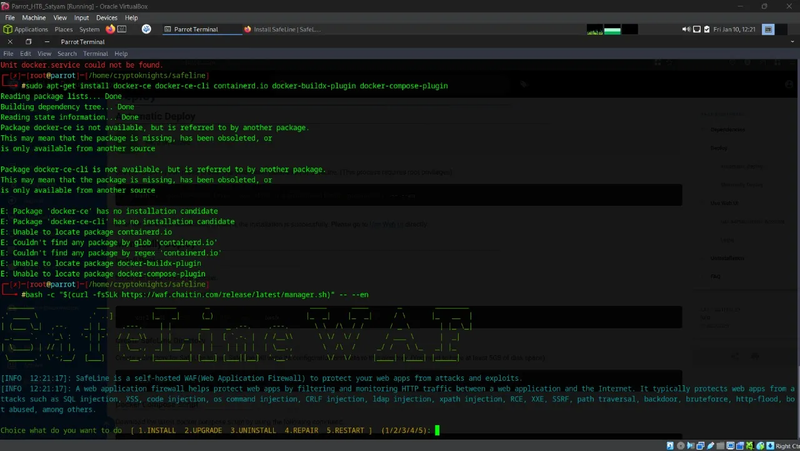Open the terminal File menu
This screenshot has width=800, height=451.
click(x=8, y=54)
